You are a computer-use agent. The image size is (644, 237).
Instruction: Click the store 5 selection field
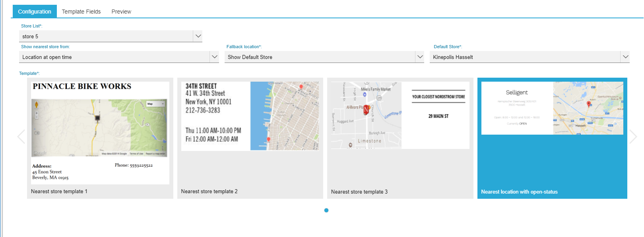click(x=106, y=36)
